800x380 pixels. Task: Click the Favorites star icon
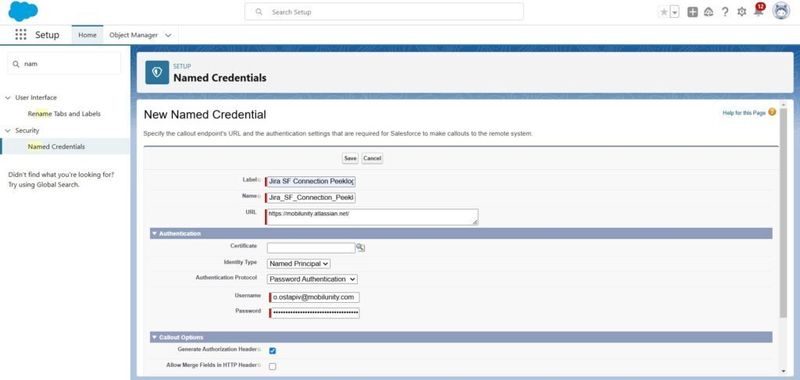pos(664,12)
